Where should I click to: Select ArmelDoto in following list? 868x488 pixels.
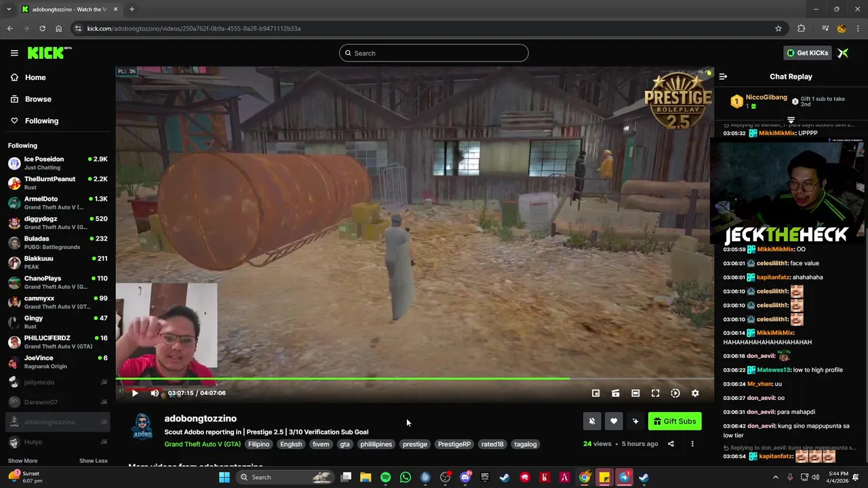pos(58,203)
